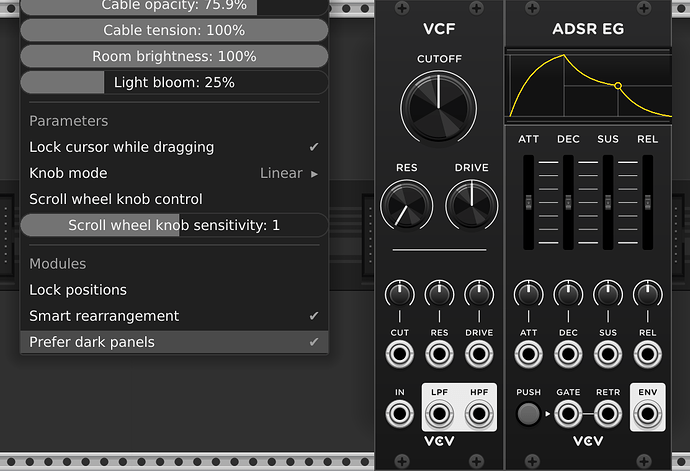Toggle Smart rearrangement option
Viewport: 690px width, 471px height.
174,316
